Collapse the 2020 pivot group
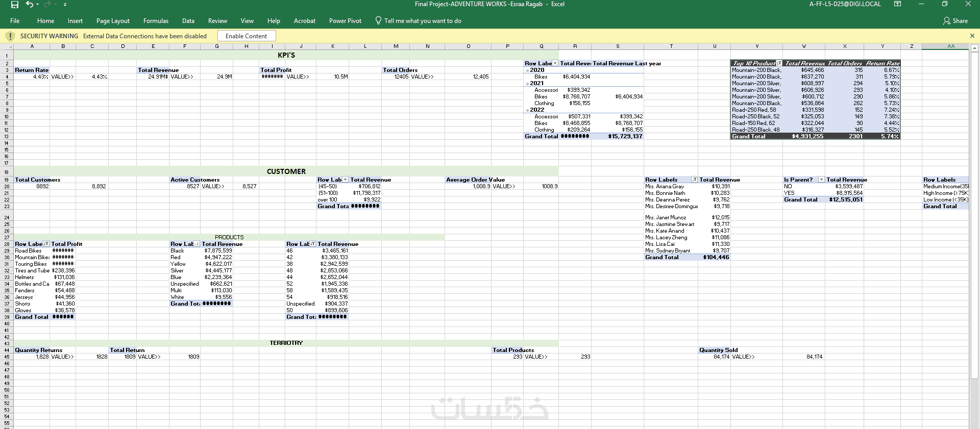The height and width of the screenshot is (429, 980). click(528, 70)
